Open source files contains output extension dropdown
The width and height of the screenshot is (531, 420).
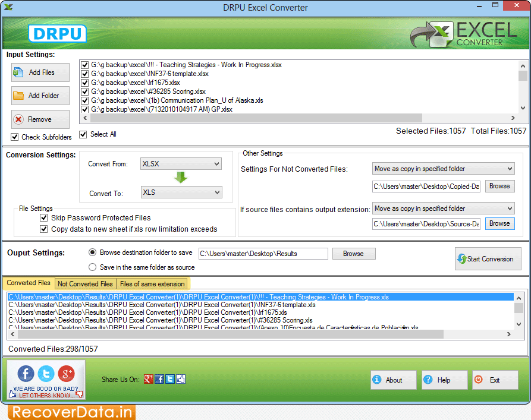coord(443,209)
